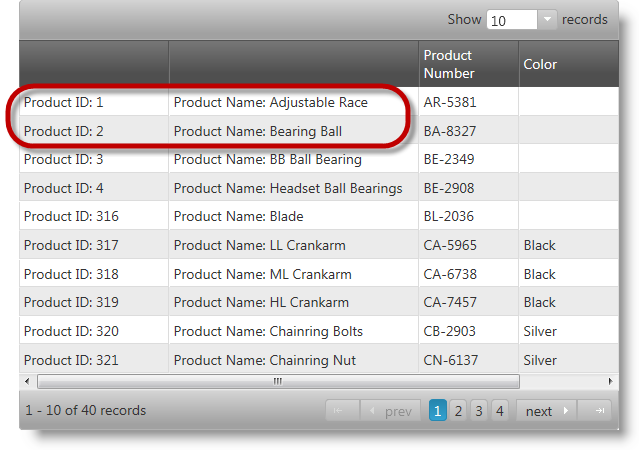Go to page 4

pos(500,411)
